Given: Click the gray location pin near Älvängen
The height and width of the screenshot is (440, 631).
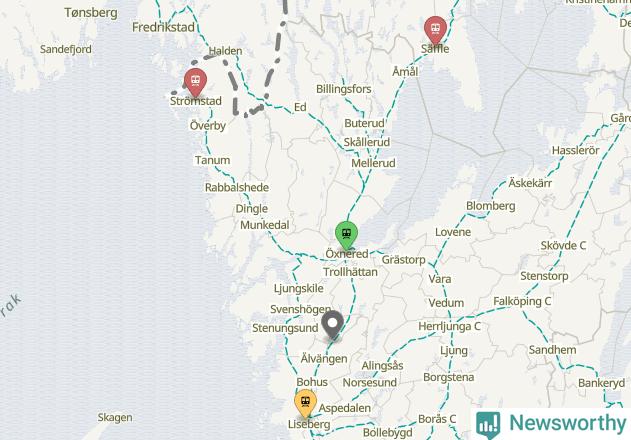Looking at the screenshot, I should 332,325.
